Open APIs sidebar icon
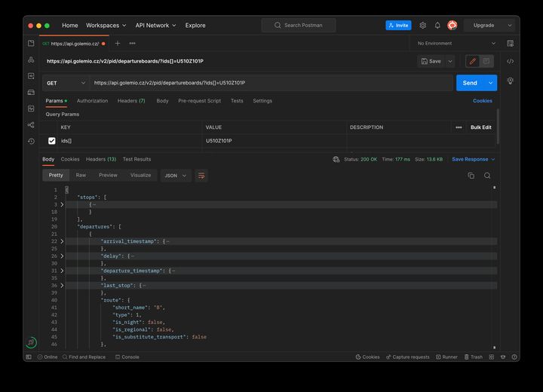This screenshot has width=543, height=392. [x=31, y=60]
